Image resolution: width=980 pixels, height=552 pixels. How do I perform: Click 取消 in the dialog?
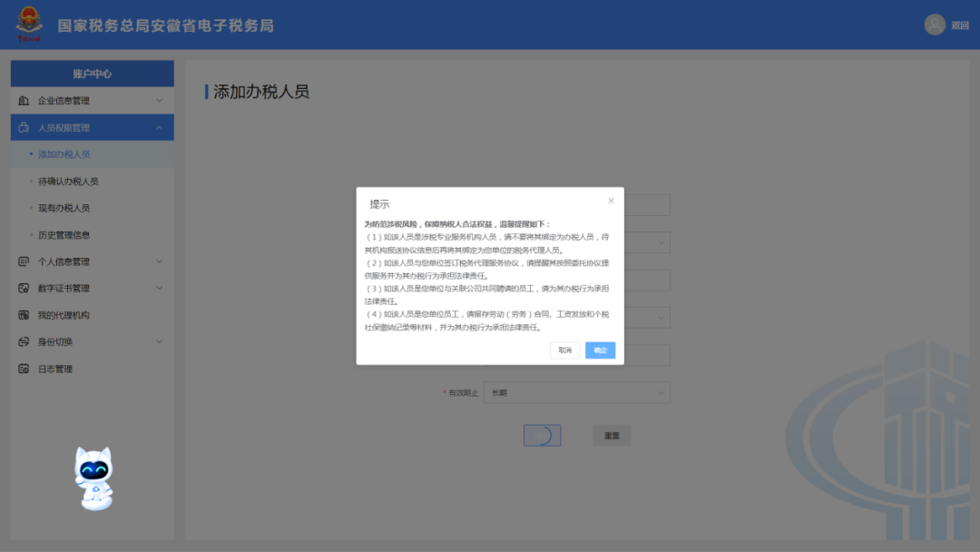(565, 350)
